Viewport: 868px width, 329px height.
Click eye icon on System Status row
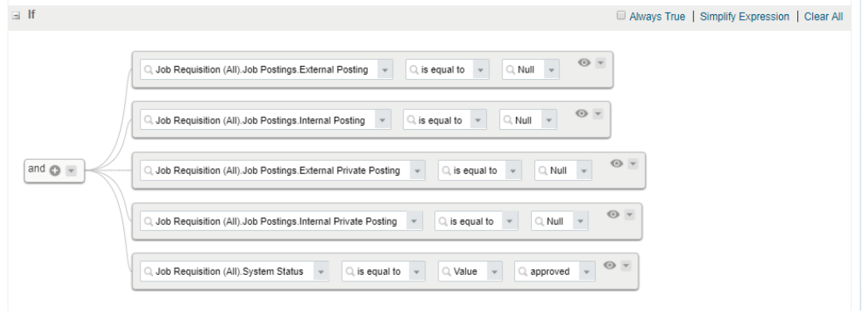(x=609, y=266)
